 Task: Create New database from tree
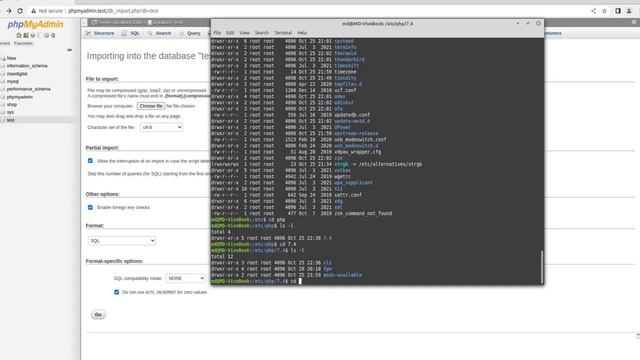pos(11,58)
